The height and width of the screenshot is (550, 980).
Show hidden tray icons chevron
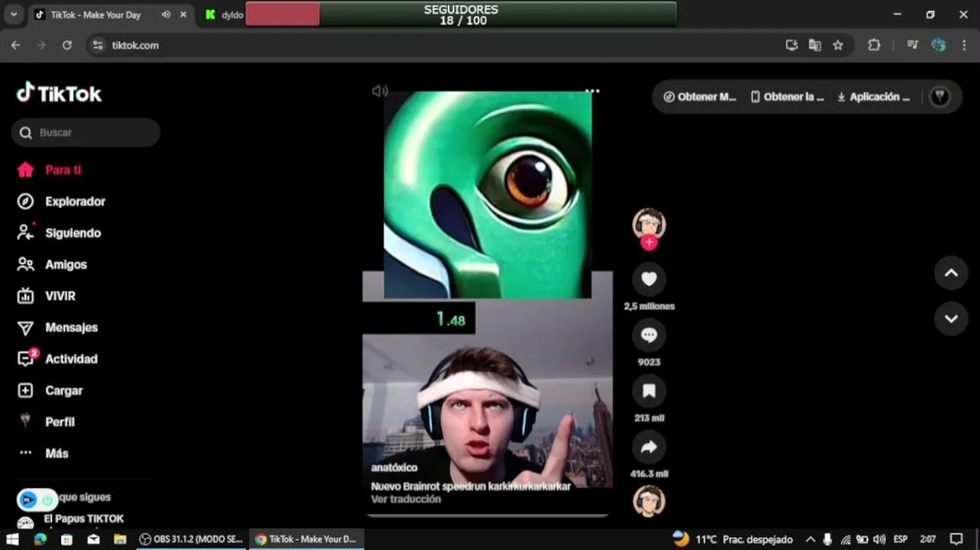pyautogui.click(x=811, y=539)
